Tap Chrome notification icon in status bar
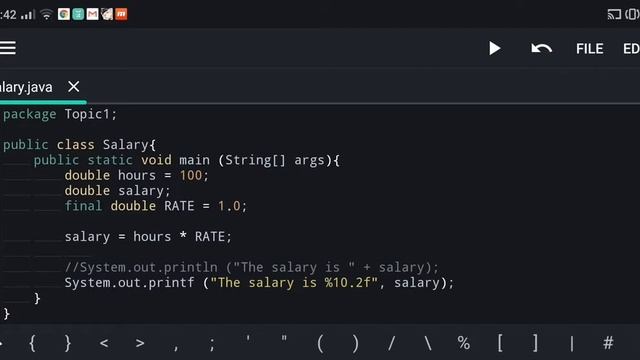640x360 pixels. 64,14
